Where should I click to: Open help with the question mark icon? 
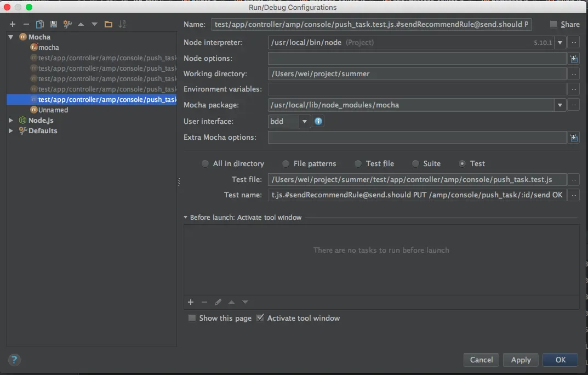tap(14, 360)
